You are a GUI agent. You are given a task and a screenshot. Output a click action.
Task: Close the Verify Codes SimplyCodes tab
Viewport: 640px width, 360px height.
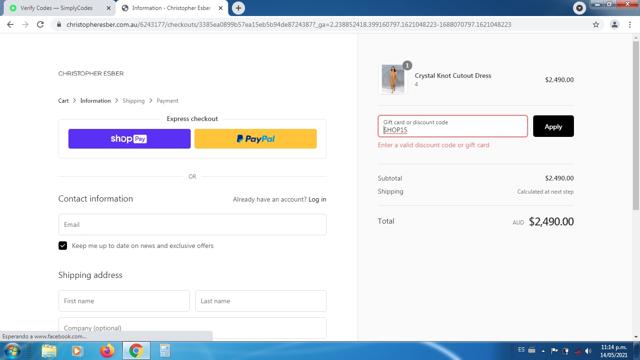click(x=109, y=8)
